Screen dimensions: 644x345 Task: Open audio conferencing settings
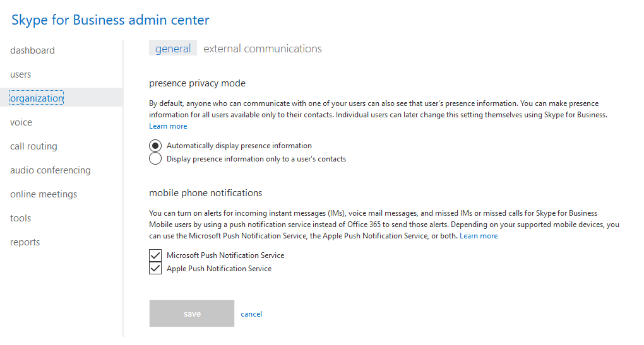[x=51, y=170]
